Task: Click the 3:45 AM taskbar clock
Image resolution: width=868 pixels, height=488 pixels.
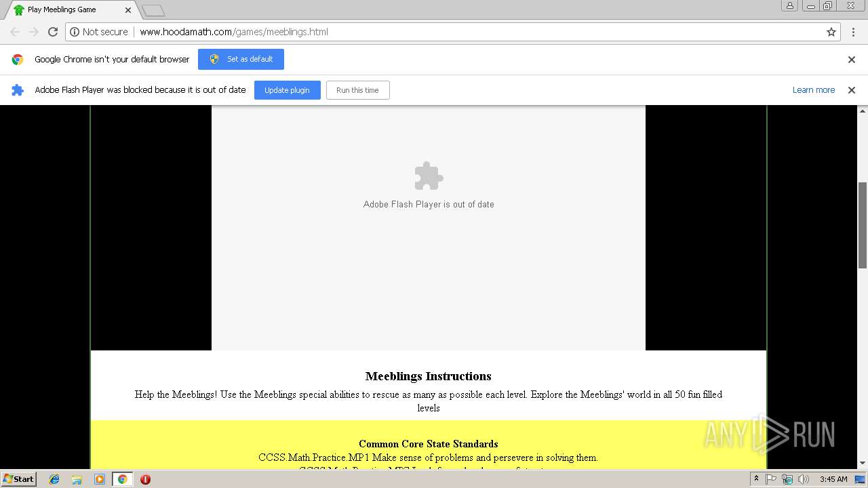Action: coord(833,479)
